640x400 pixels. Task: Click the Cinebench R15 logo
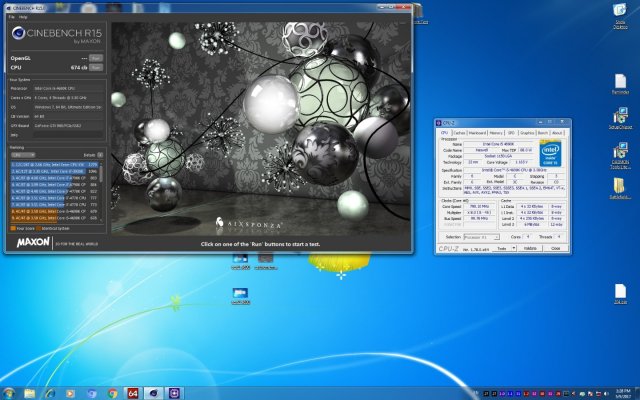click(x=57, y=35)
